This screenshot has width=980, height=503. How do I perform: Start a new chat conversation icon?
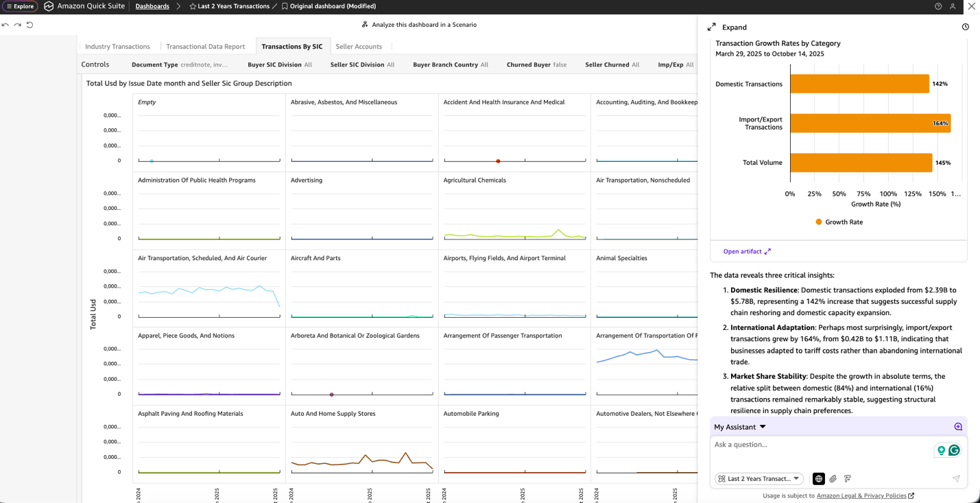(958, 427)
